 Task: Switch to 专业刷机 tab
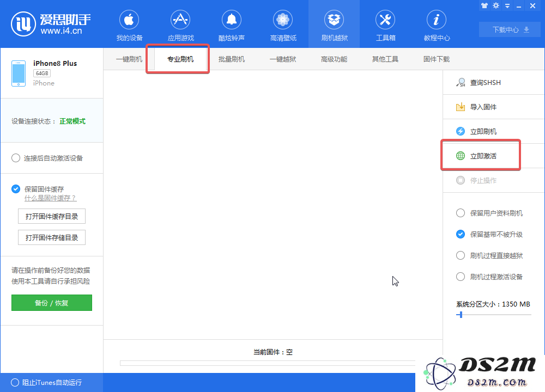[180, 59]
